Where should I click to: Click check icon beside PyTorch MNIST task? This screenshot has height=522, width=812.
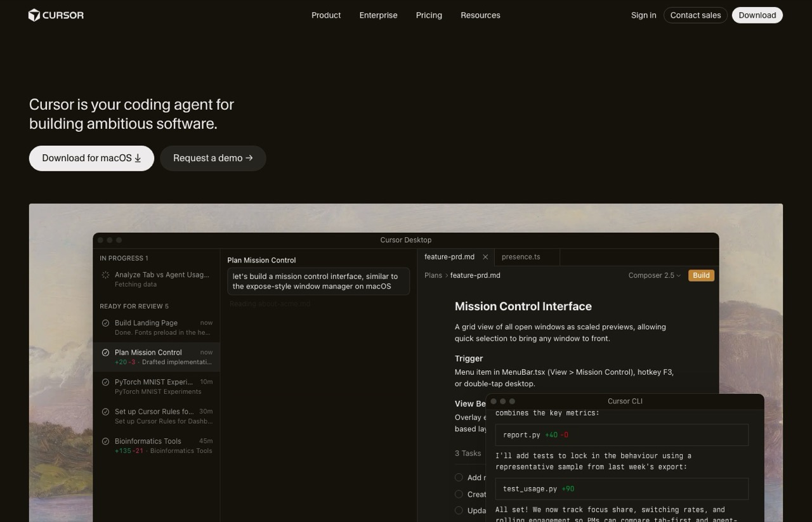(x=105, y=382)
